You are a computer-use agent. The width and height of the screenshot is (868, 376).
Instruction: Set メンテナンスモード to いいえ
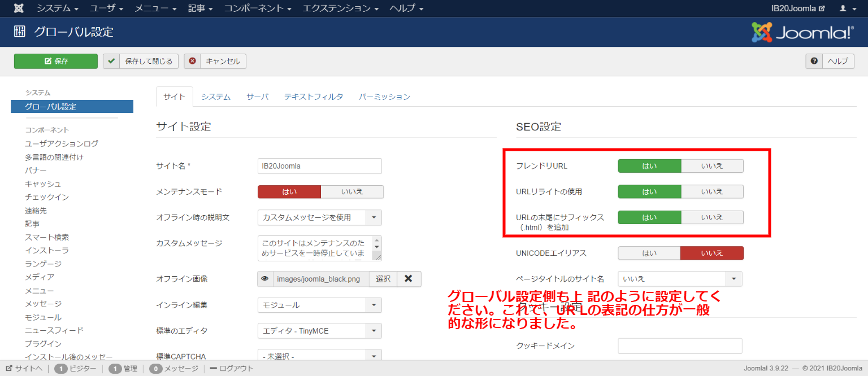(352, 192)
